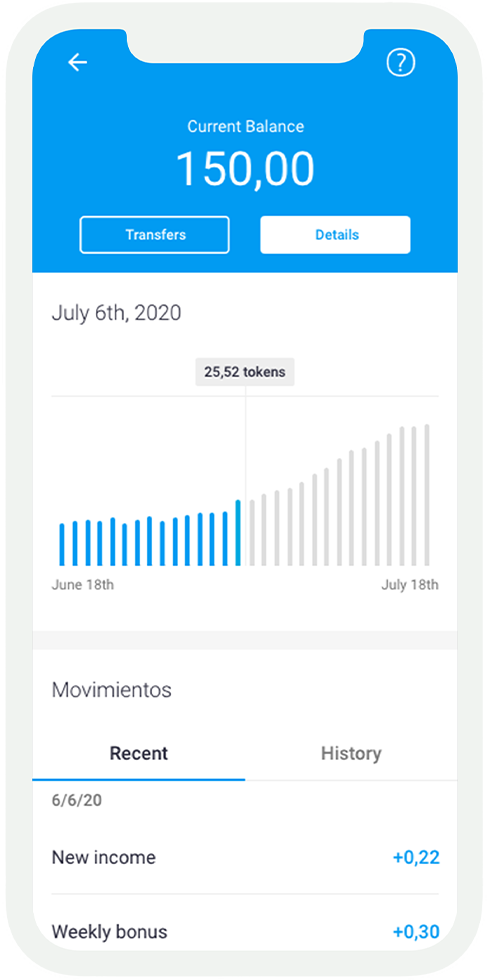Switch to the History tab
The image size is (489, 980).
click(x=351, y=753)
